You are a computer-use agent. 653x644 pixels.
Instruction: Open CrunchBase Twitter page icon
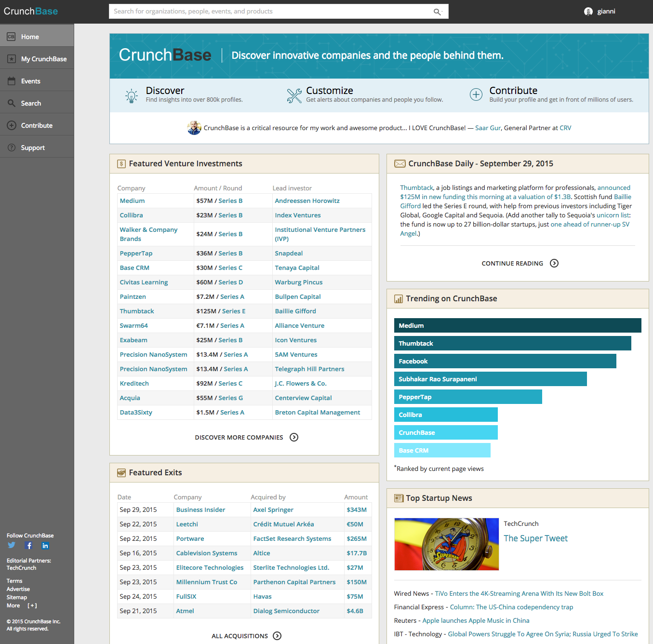tap(12, 545)
